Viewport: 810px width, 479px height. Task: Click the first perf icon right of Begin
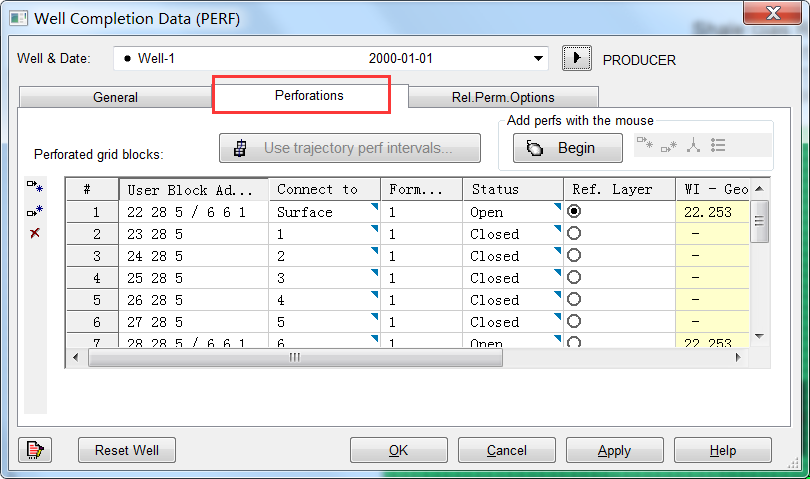pyautogui.click(x=645, y=146)
